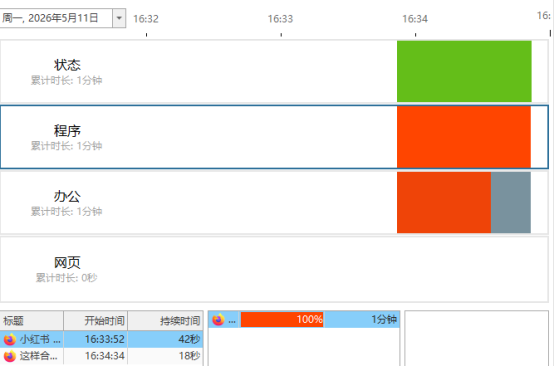
Task: Select the 这样合... title entry
Action: 38,356
